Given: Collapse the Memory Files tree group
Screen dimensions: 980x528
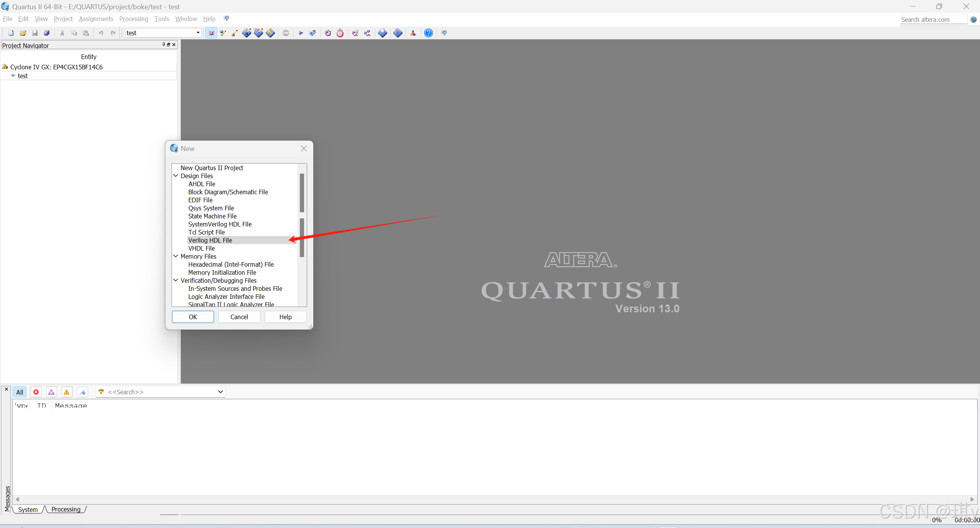Looking at the screenshot, I should (176, 256).
